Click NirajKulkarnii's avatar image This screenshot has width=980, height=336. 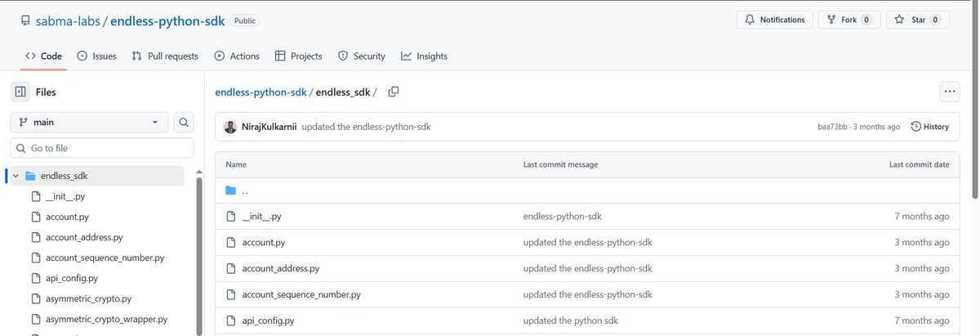[230, 127]
